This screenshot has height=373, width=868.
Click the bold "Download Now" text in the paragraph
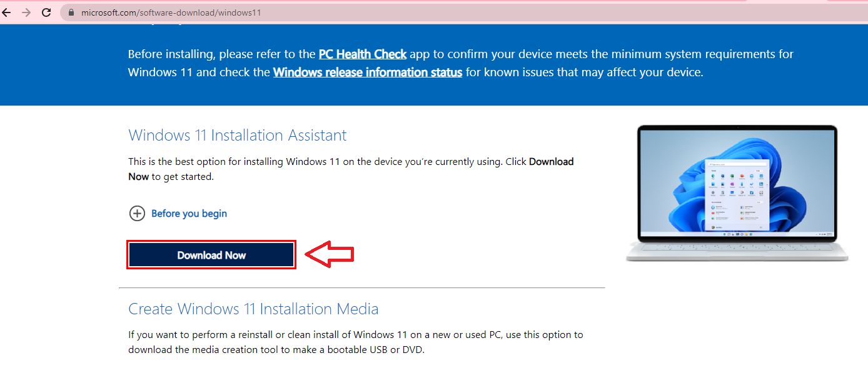pos(553,161)
